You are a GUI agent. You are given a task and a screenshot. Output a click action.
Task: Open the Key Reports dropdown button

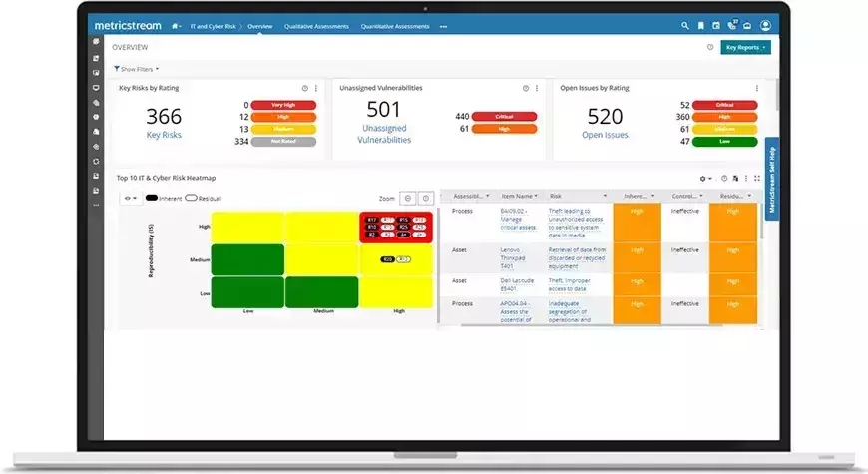pyautogui.click(x=745, y=47)
